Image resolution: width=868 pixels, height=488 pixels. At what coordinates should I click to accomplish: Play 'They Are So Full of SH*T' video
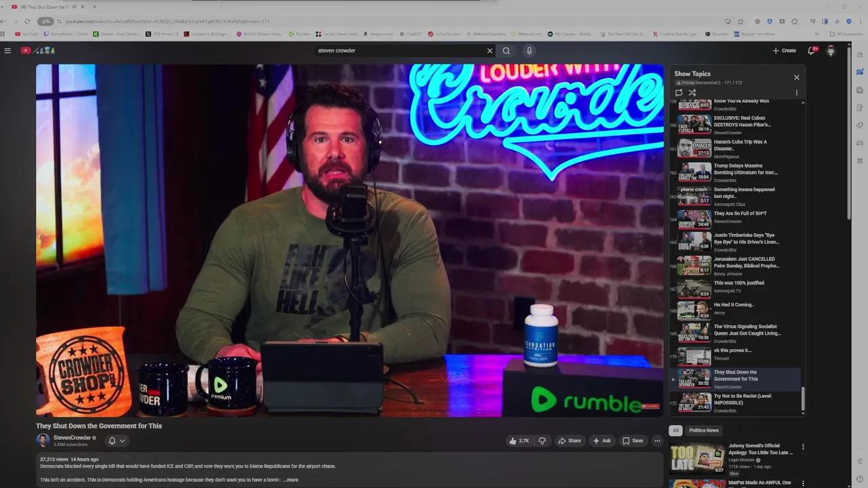[x=736, y=220]
